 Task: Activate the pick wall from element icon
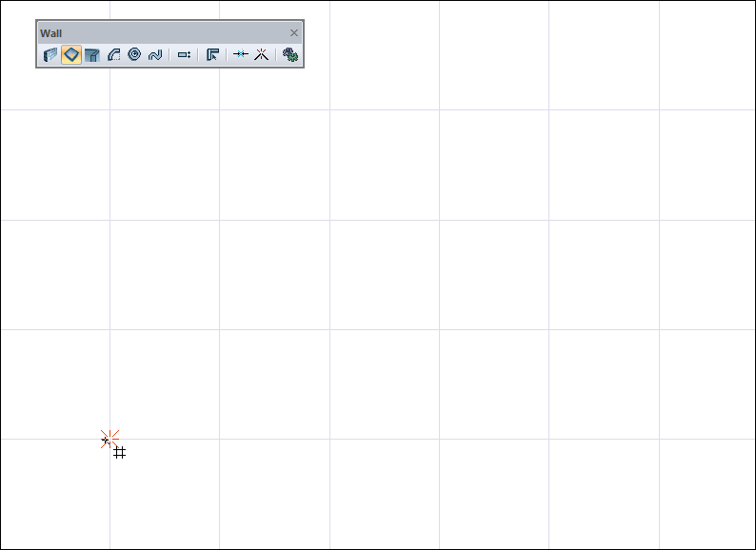click(212, 54)
